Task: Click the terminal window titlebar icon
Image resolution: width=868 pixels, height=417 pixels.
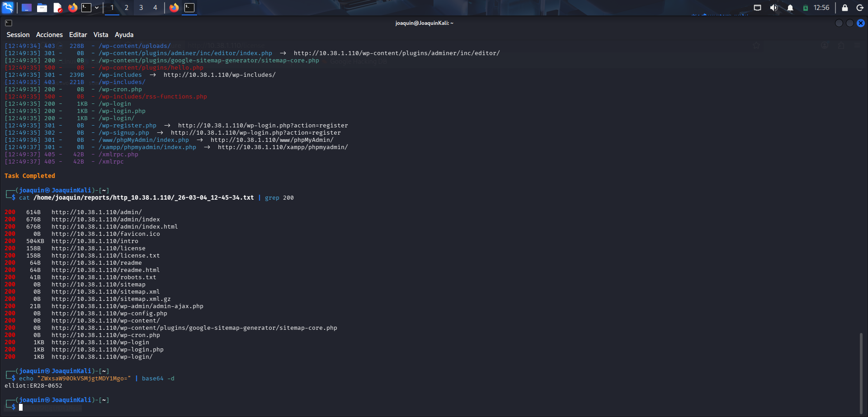Action: (8, 23)
